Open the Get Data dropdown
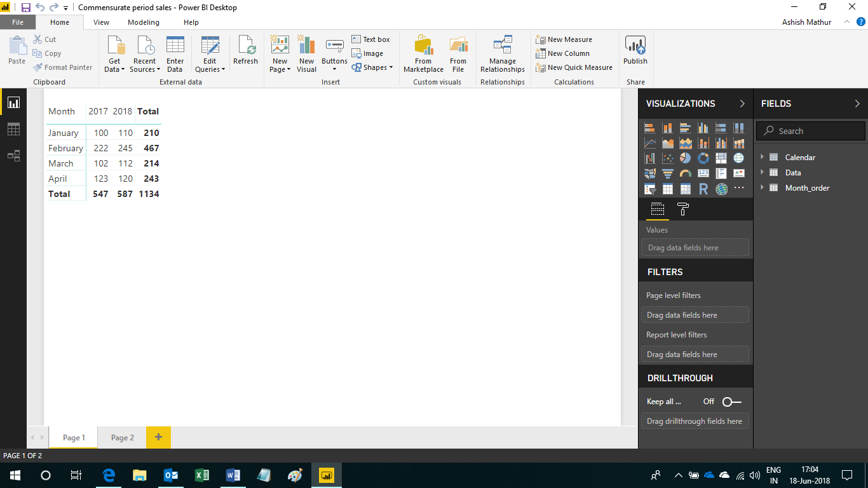 pyautogui.click(x=114, y=54)
